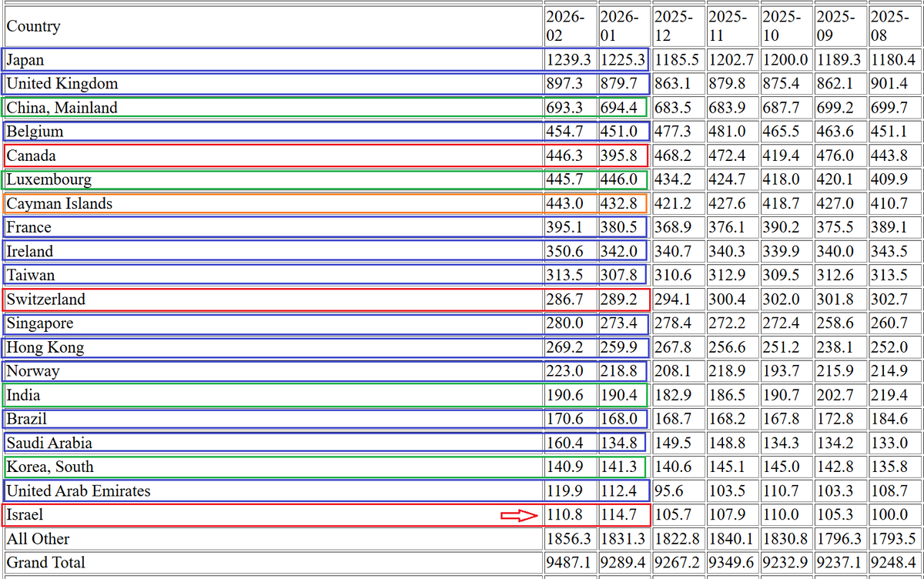Image resolution: width=924 pixels, height=579 pixels.
Task: Select the Singapore row label
Action: [x=40, y=323]
